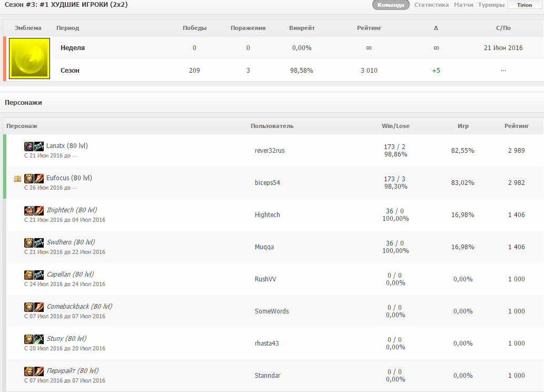
Task: Click the class icon beside Swdhero
Action: 39,243
